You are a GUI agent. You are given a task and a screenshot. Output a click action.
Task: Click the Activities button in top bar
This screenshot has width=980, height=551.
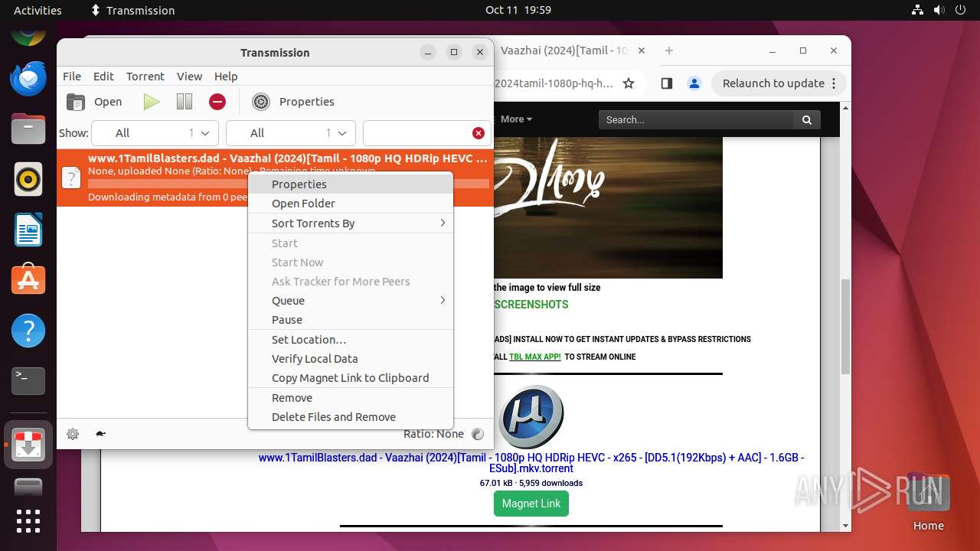click(38, 10)
